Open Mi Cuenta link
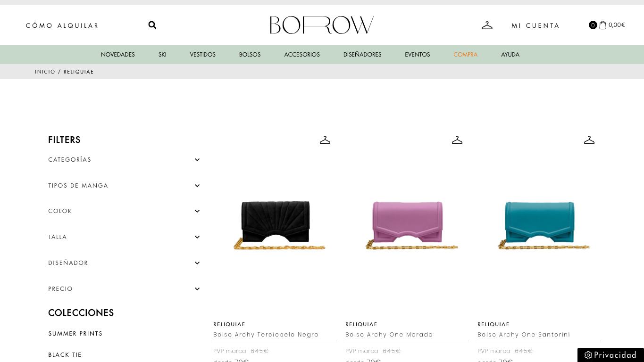 [x=535, y=25]
